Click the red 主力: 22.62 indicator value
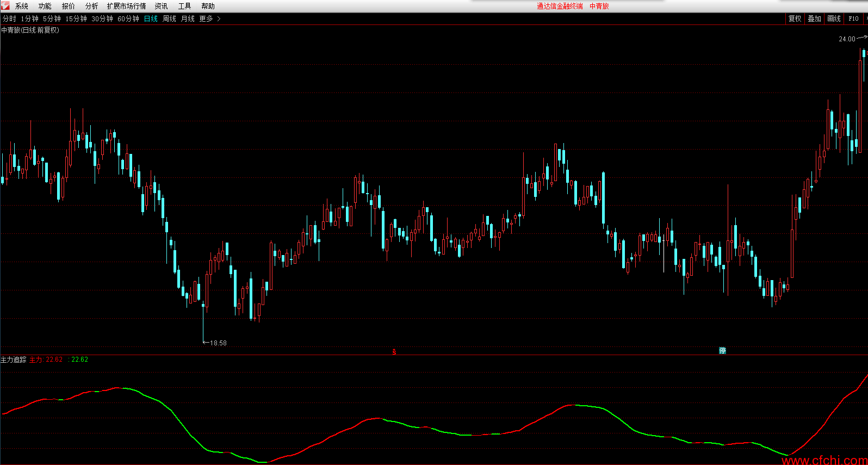868x465 pixels. (46, 359)
